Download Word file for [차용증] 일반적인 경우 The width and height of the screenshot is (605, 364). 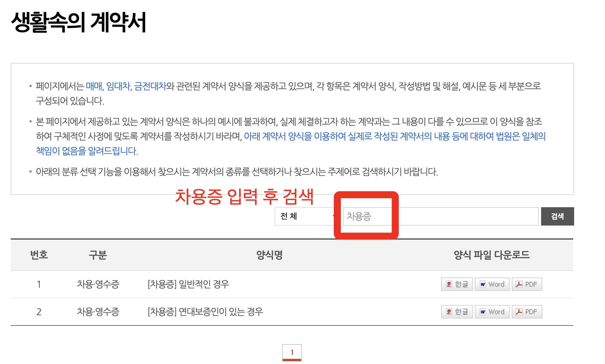[492, 284]
